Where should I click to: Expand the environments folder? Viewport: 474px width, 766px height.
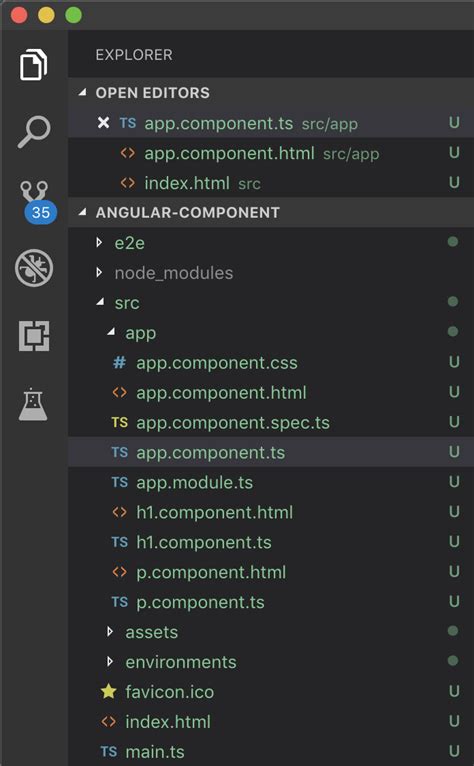pyautogui.click(x=110, y=661)
